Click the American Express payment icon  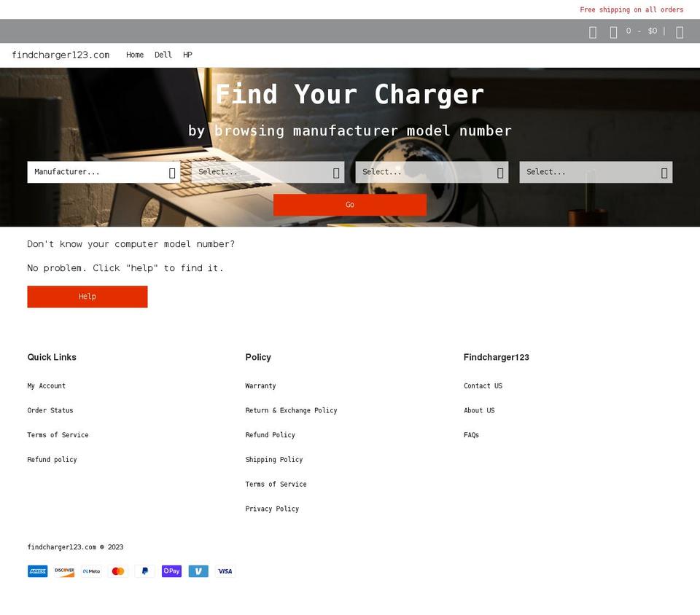pos(37,571)
